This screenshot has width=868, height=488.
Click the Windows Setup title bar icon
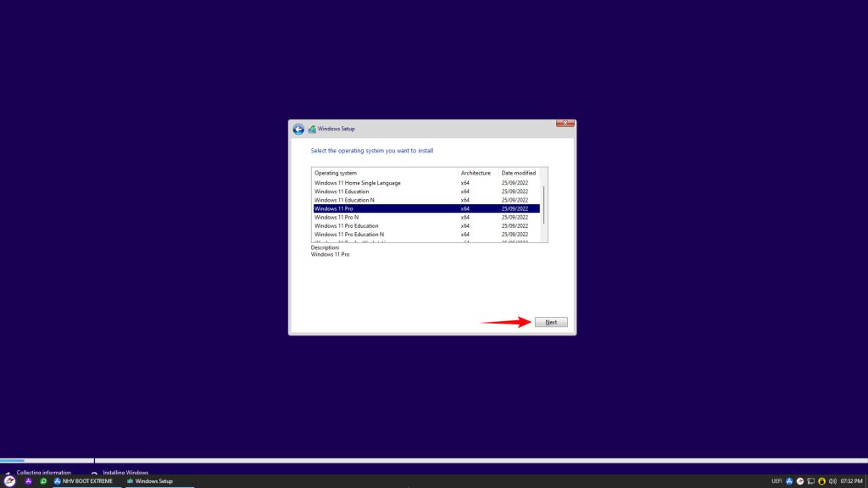pos(312,129)
